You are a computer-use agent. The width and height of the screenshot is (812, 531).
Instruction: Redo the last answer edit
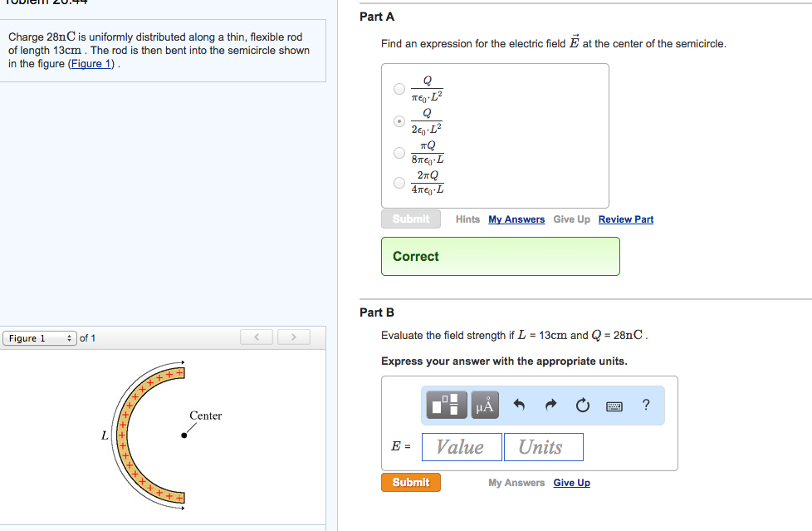(x=550, y=406)
